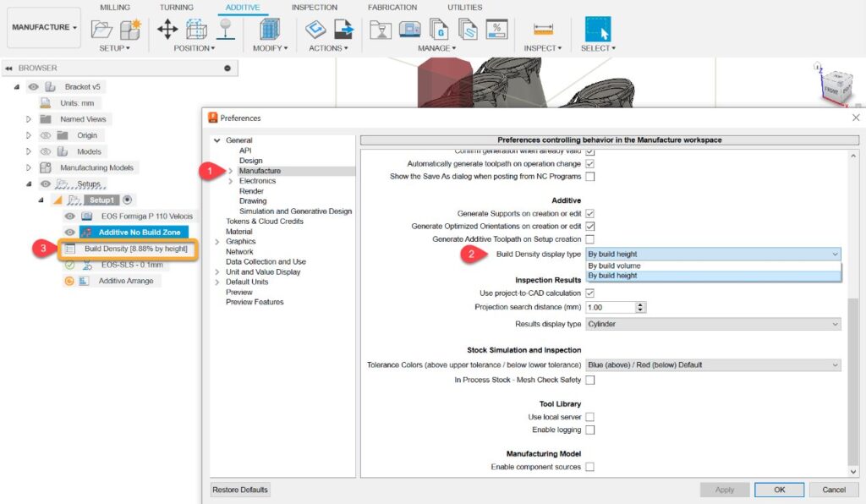Image resolution: width=866 pixels, height=504 pixels.
Task: Enable Generate Additive Toolpath on Setup creation
Action: tap(589, 239)
